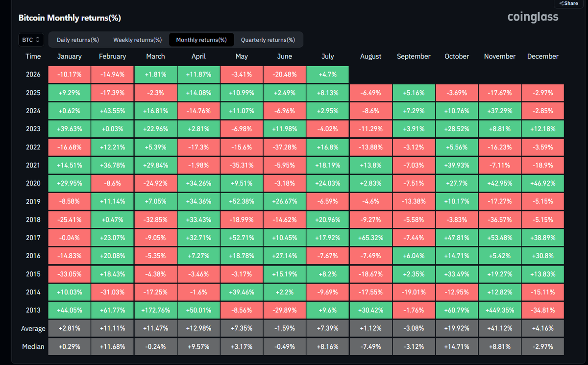Screen dimensions: 588x365
Task: Click the Average row label
Action: point(33,329)
